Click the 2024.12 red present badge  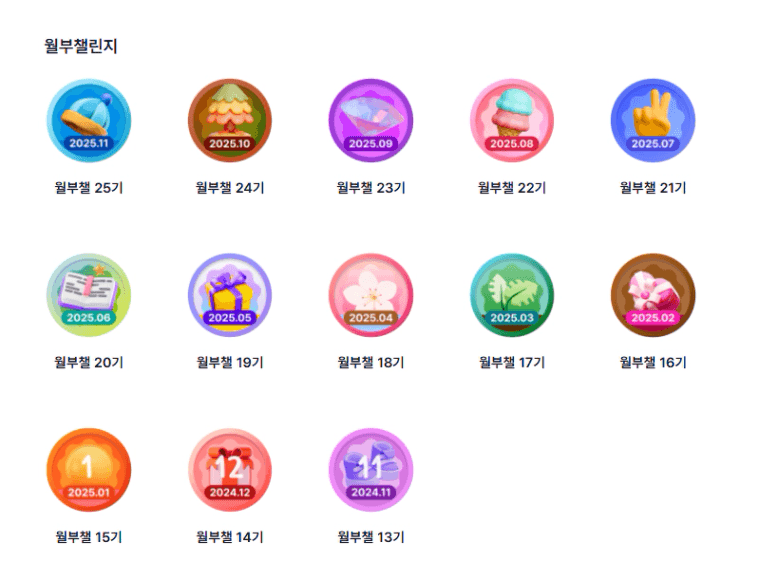(x=230, y=470)
